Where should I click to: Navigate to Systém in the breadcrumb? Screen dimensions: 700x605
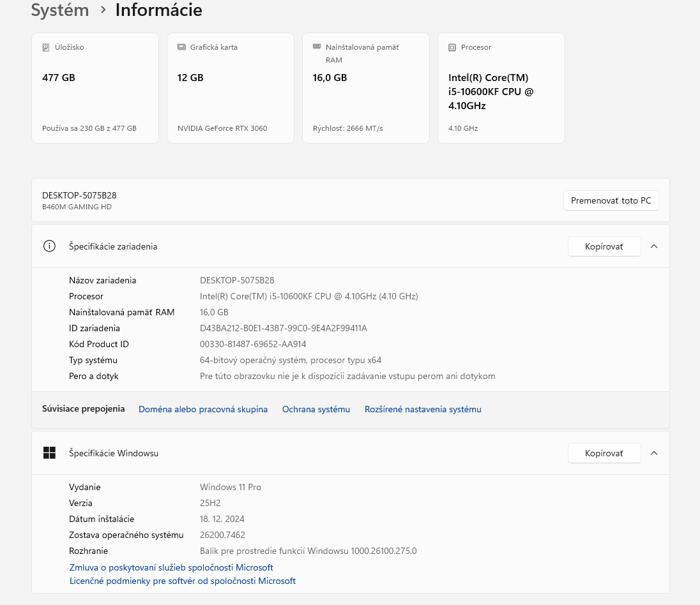[60, 10]
